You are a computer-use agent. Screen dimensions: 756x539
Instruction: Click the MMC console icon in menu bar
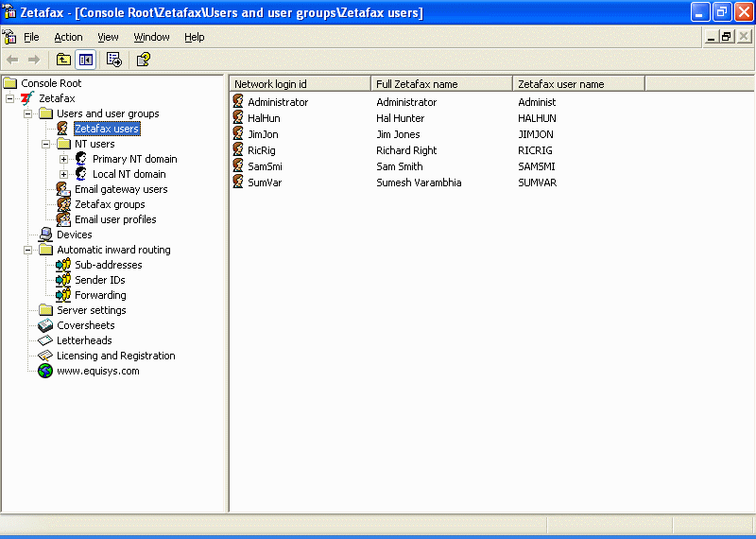point(9,37)
